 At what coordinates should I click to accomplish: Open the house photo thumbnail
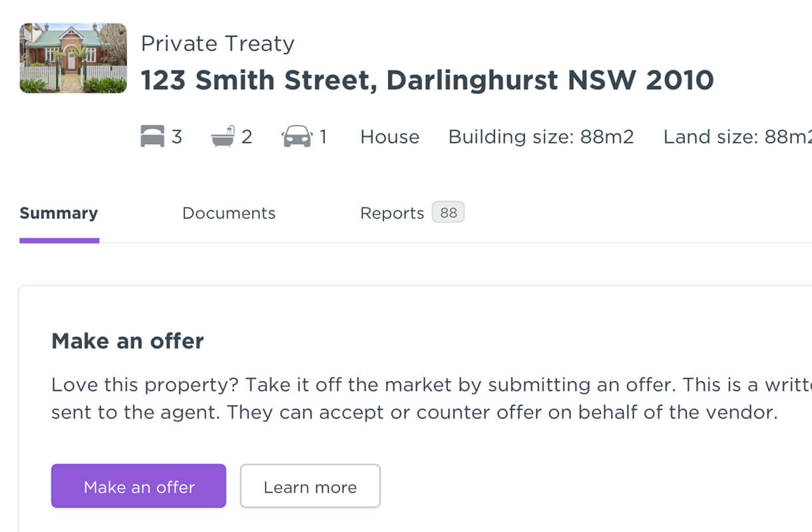(73, 58)
